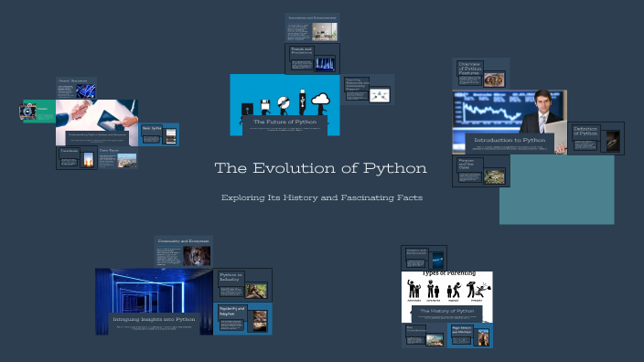Open 'Trends and Predictions' subtopic

click(x=312, y=59)
